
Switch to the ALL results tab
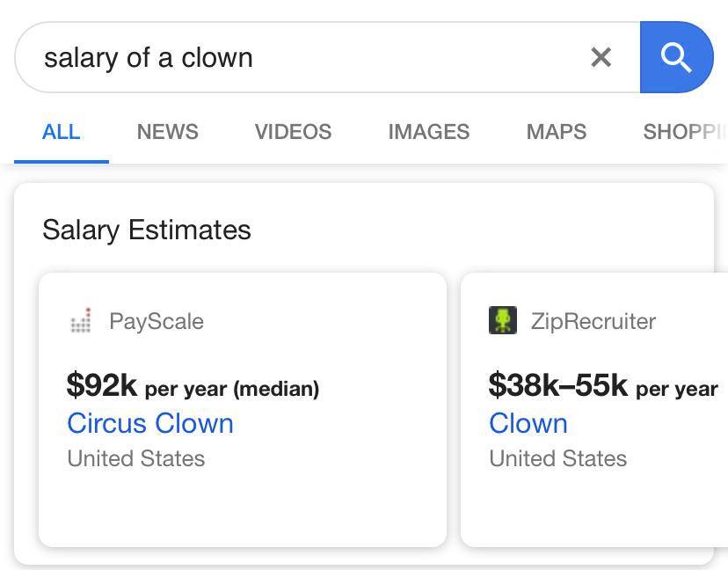coord(61,132)
